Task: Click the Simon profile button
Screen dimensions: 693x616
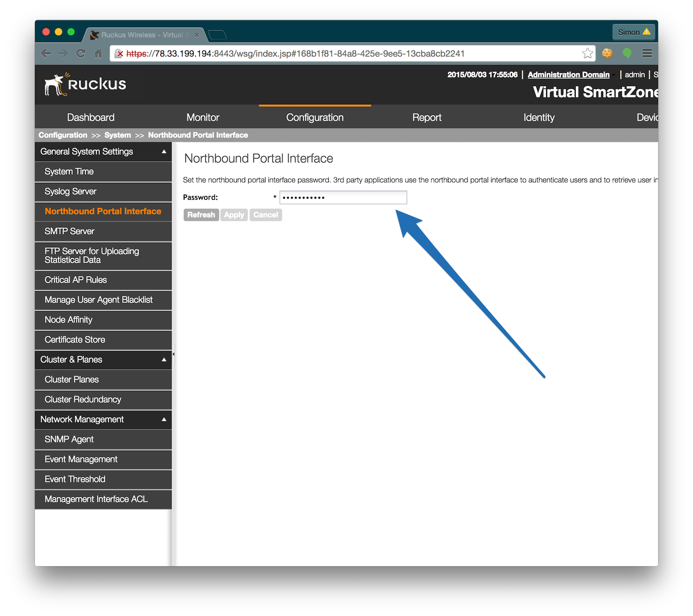Action: (633, 32)
